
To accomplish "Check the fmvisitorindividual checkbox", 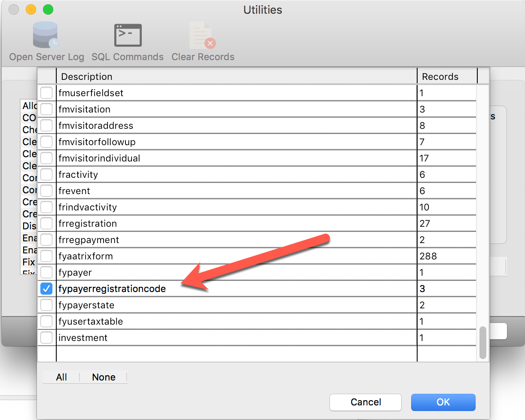I will click(46, 158).
